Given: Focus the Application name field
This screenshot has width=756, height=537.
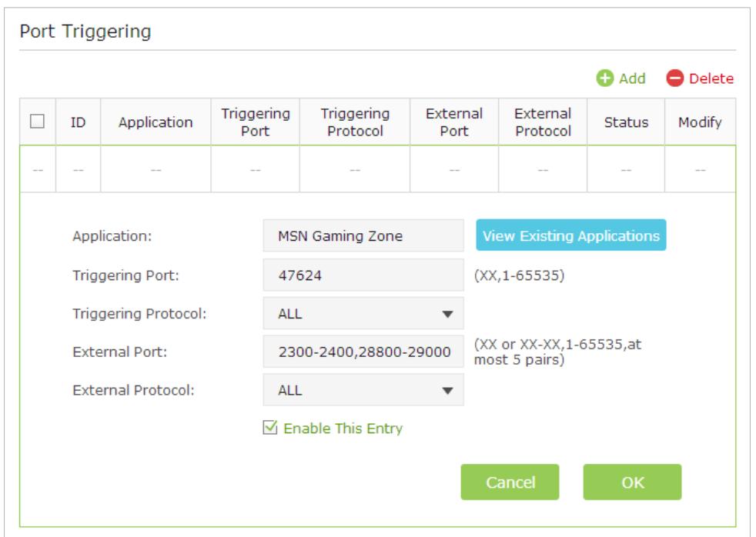Looking at the screenshot, I should 363,236.
